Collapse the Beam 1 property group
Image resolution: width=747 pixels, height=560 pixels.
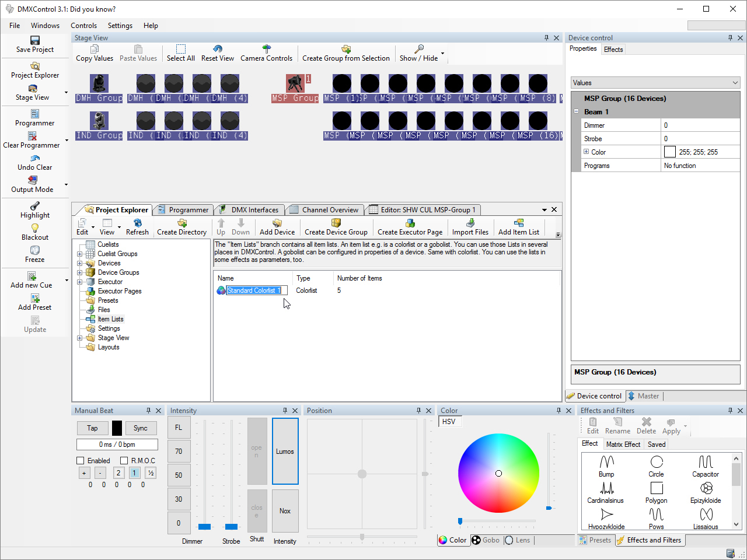[577, 111]
